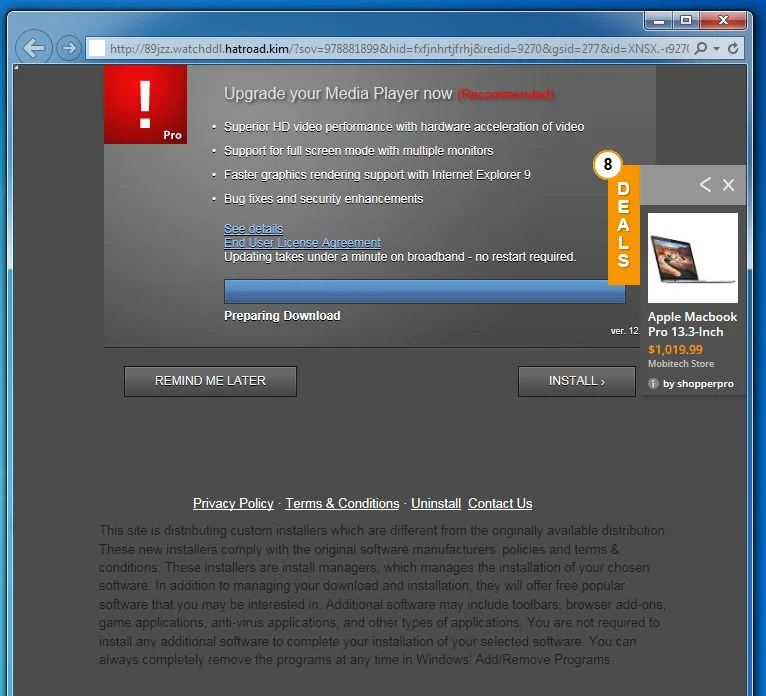Viewport: 766px width, 696px height.
Task: Close the shopperpro deals panel
Action: pyautogui.click(x=728, y=185)
